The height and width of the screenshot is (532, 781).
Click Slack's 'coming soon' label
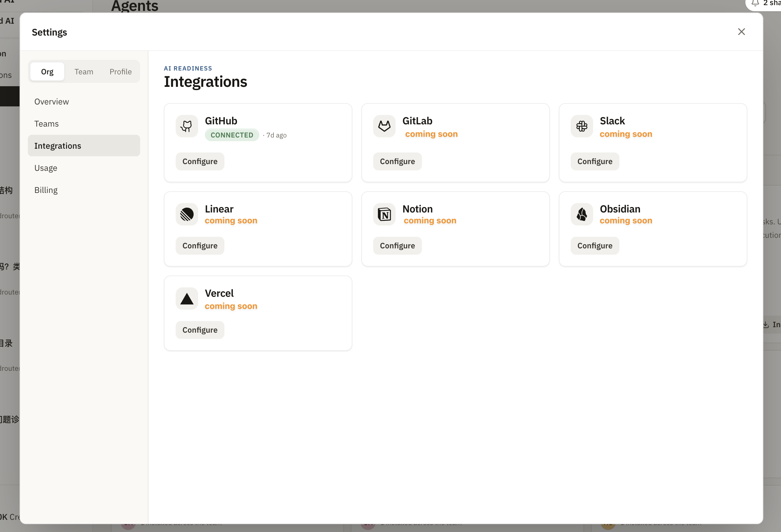pos(626,134)
